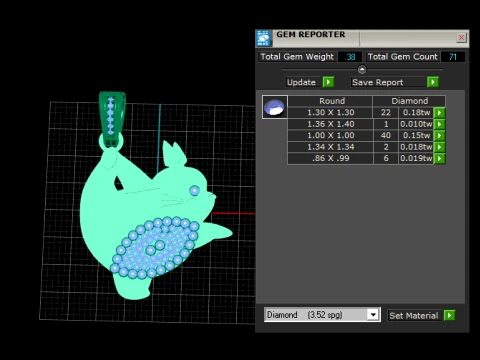The height and width of the screenshot is (360, 480).
Task: Select the .86 X .99 size cell
Action: coord(330,158)
